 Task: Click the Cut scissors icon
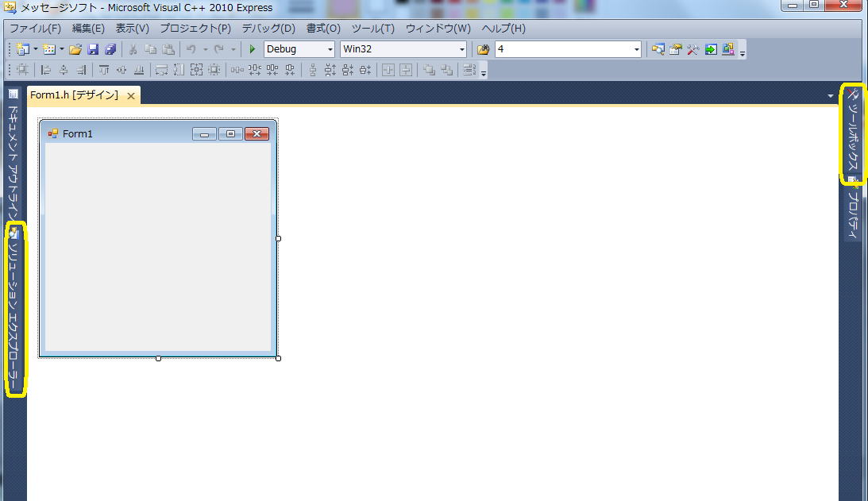[x=133, y=49]
